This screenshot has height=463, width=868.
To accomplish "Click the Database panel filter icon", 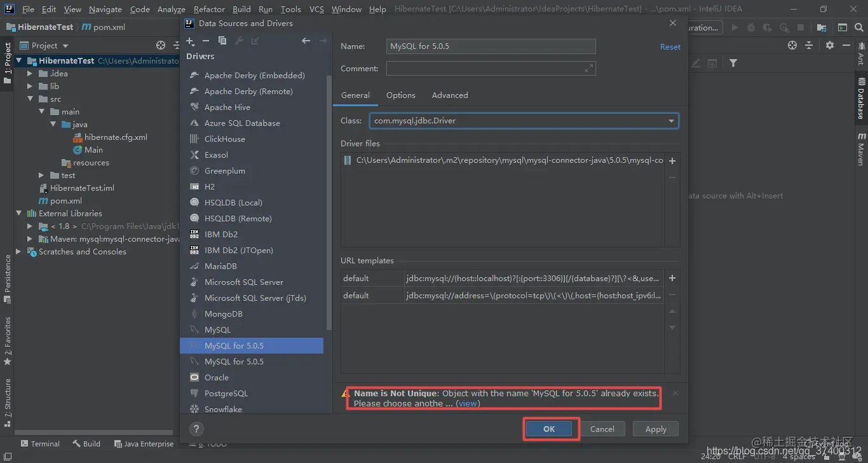I will (733, 63).
